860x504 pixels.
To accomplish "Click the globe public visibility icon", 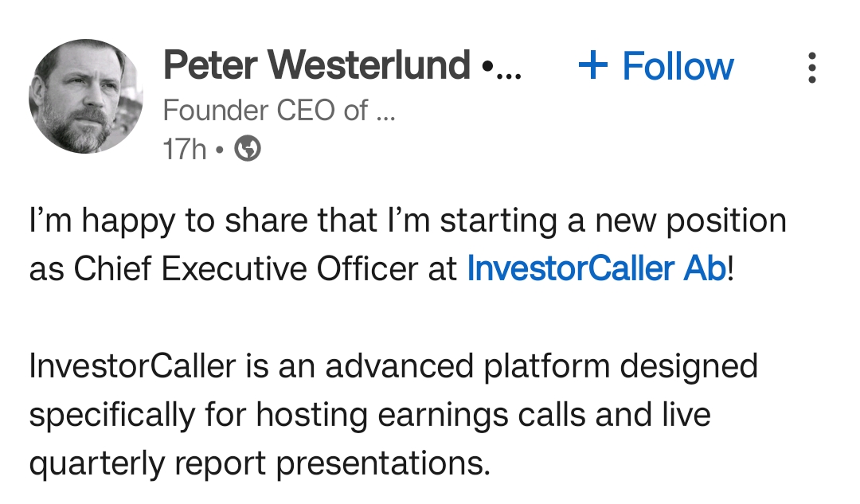I will (x=248, y=148).
